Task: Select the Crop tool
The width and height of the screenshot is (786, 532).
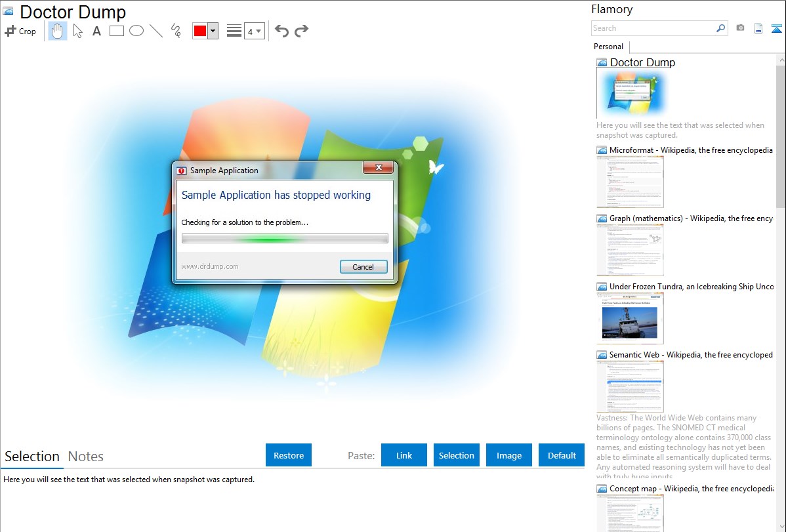Action: [20, 31]
